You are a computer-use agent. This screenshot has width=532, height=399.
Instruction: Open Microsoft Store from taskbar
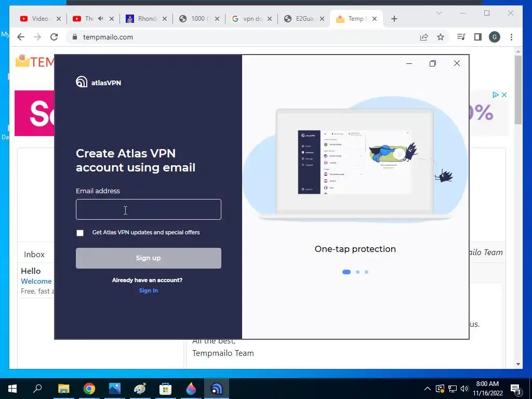click(166, 389)
